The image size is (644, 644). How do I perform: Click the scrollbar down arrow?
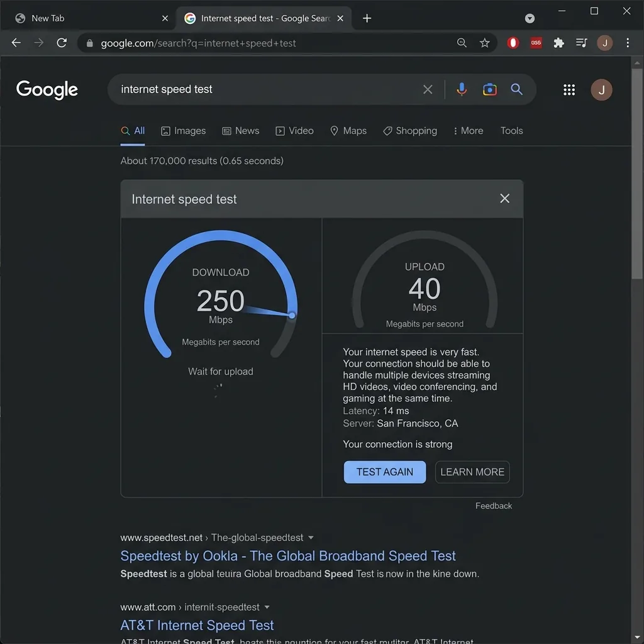637,638
